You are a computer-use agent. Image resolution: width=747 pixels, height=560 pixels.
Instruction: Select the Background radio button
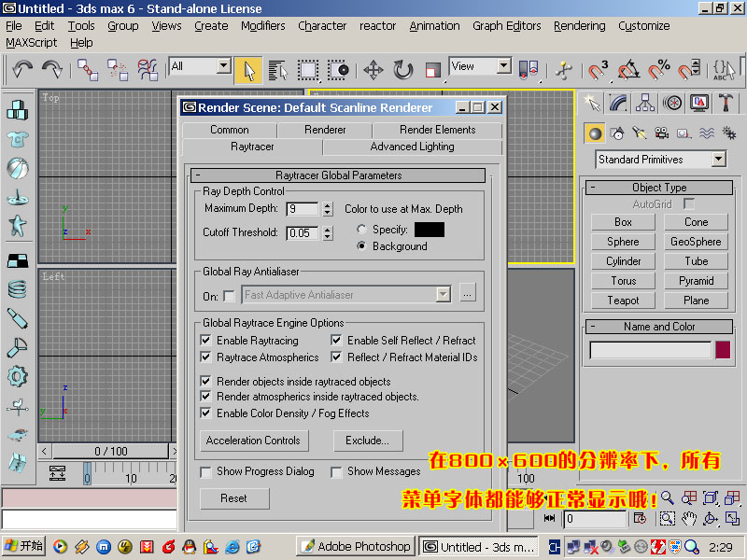tap(361, 246)
